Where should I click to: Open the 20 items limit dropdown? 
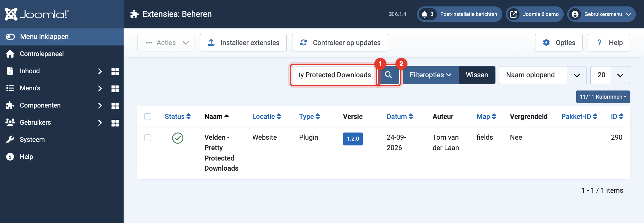click(610, 75)
